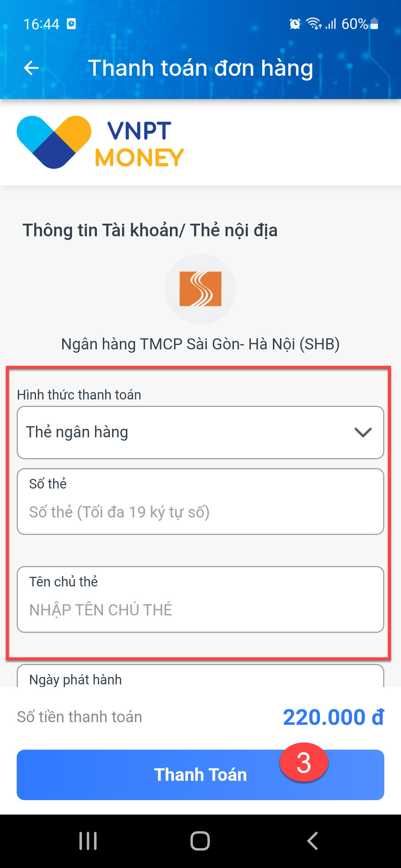Open Android recent apps button
This screenshot has width=401, height=868.
[88, 841]
